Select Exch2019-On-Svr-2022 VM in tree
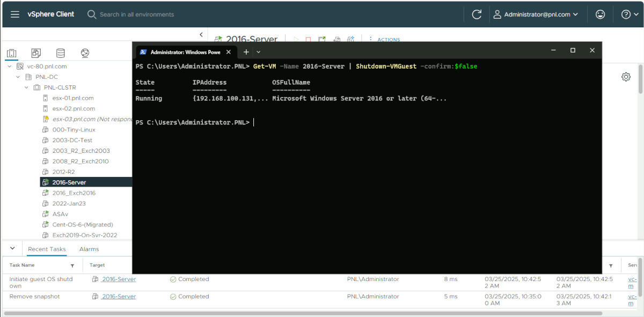The height and width of the screenshot is (317, 644). click(x=84, y=235)
